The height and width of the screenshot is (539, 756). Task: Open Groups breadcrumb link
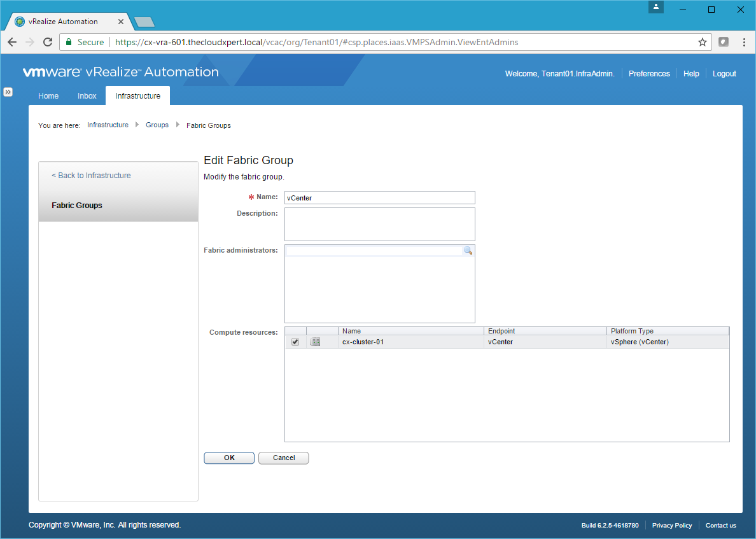(x=157, y=125)
